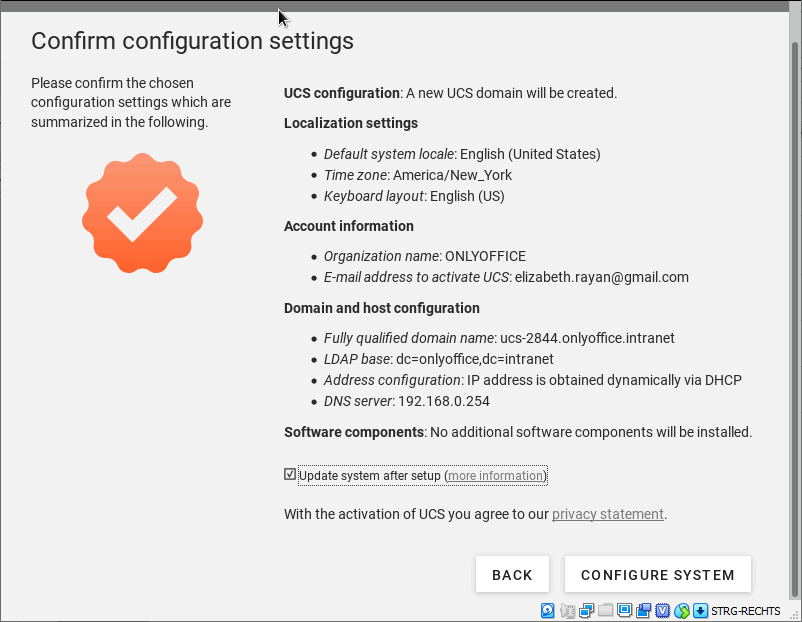Click the CONFIGURE SYSTEM button

pyautogui.click(x=658, y=574)
